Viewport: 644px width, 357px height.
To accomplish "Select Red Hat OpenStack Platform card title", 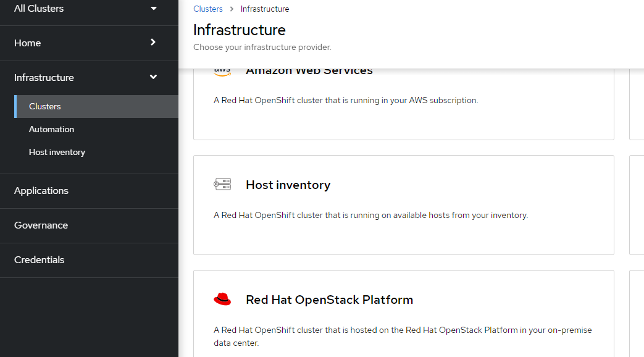I will point(329,300).
